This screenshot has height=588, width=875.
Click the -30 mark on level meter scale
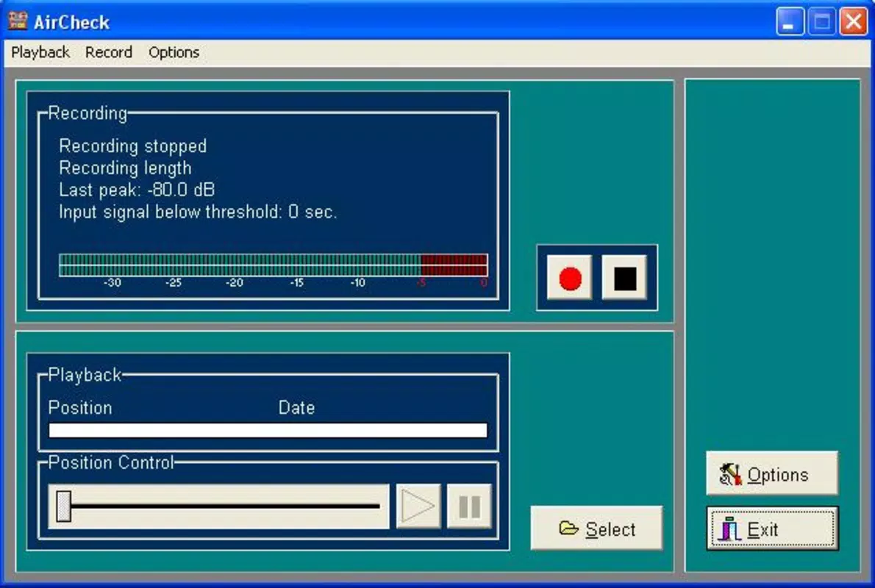coord(113,283)
